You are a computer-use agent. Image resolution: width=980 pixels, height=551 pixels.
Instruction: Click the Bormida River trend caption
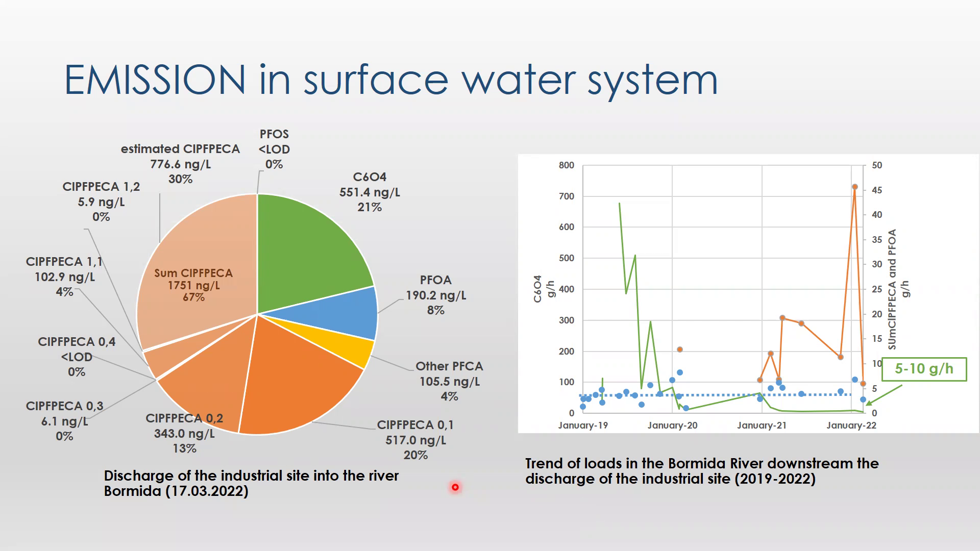pos(702,471)
